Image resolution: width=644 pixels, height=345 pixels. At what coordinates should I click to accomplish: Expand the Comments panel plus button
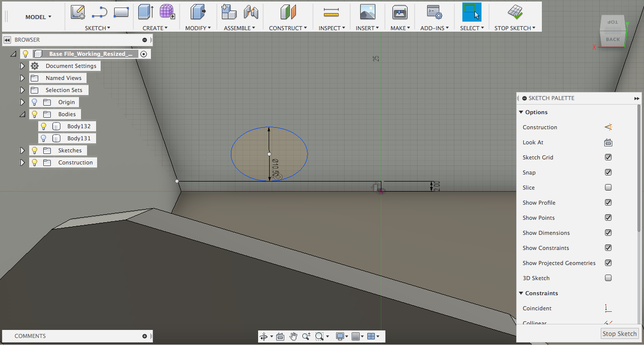click(x=145, y=336)
